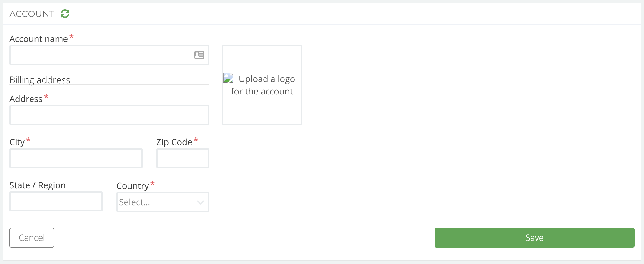Click the "Account name" label

[x=38, y=39]
